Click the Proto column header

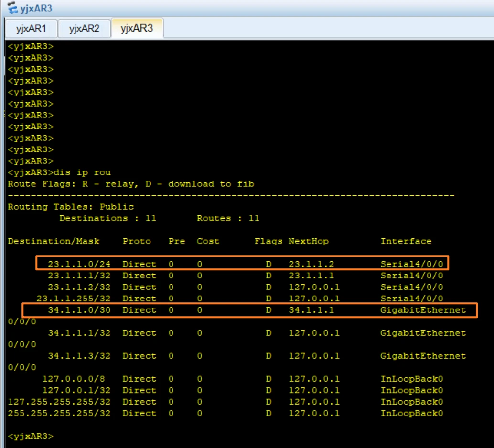click(137, 241)
